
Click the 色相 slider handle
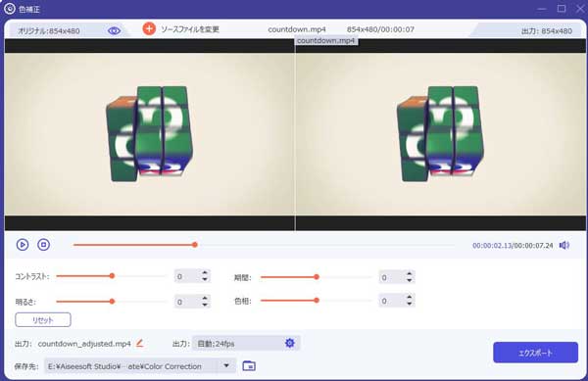317,300
